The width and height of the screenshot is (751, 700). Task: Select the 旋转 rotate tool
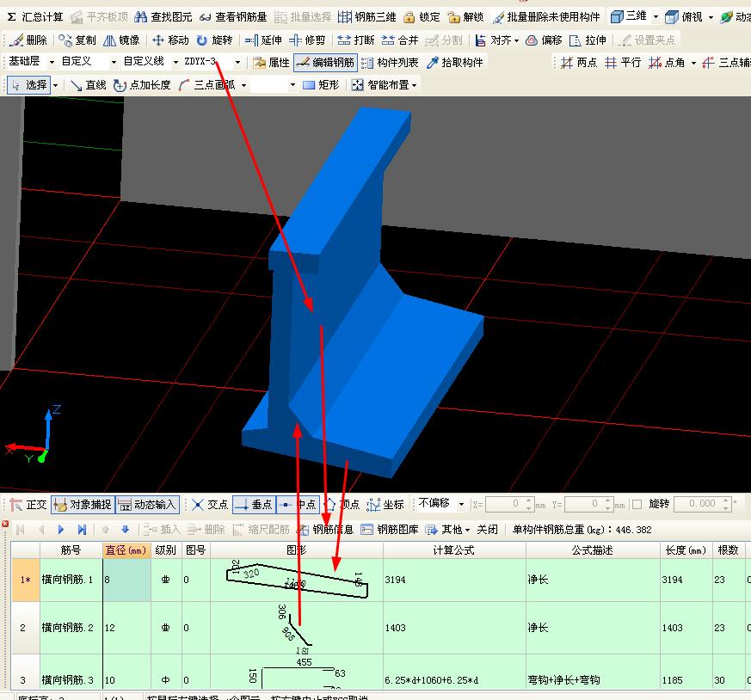pyautogui.click(x=214, y=40)
